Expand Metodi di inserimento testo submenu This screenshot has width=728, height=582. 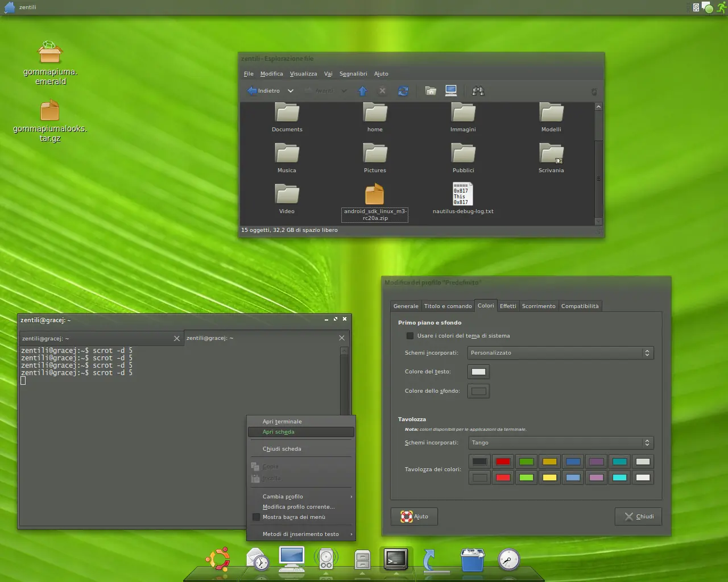coord(301,534)
